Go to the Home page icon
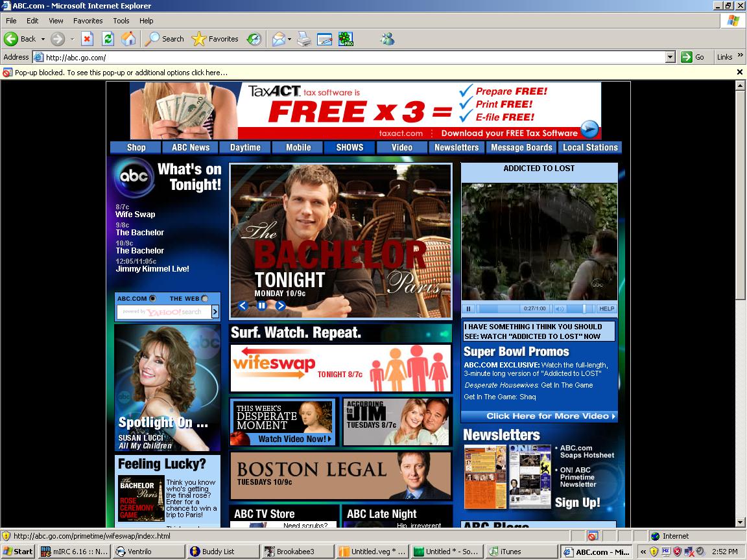This screenshot has width=747, height=560. (128, 39)
